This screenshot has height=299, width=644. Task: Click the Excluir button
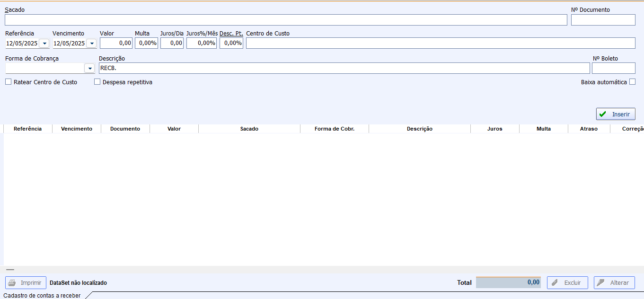point(567,282)
